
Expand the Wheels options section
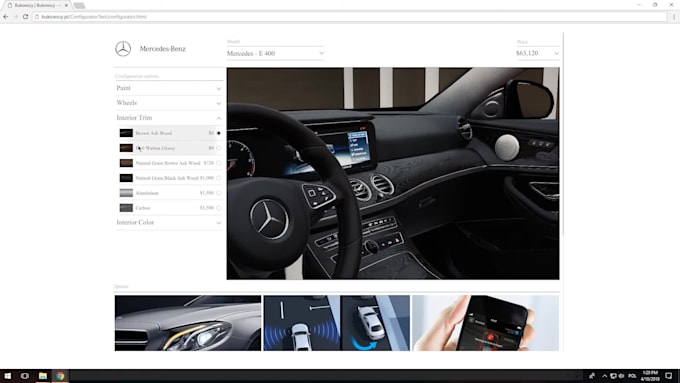pyautogui.click(x=169, y=103)
